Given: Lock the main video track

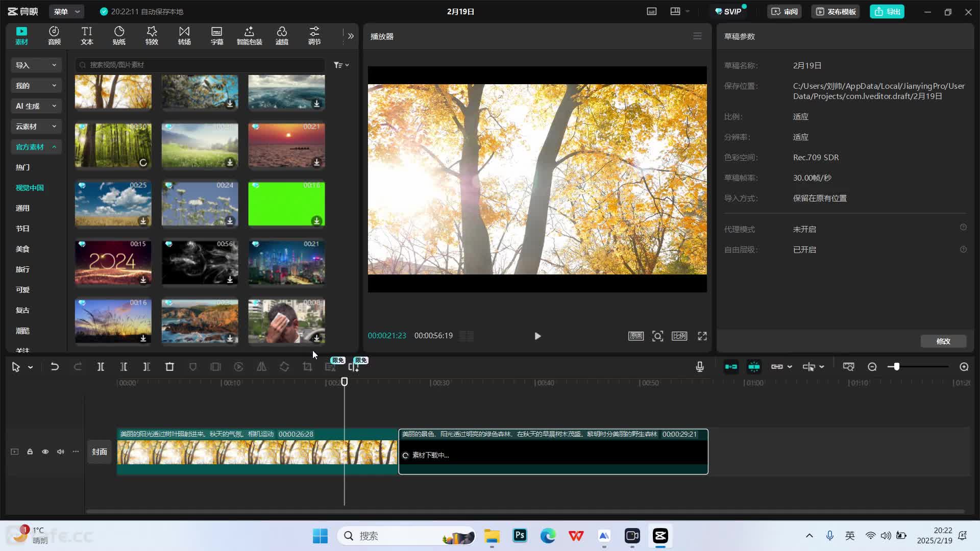Looking at the screenshot, I should (30, 452).
